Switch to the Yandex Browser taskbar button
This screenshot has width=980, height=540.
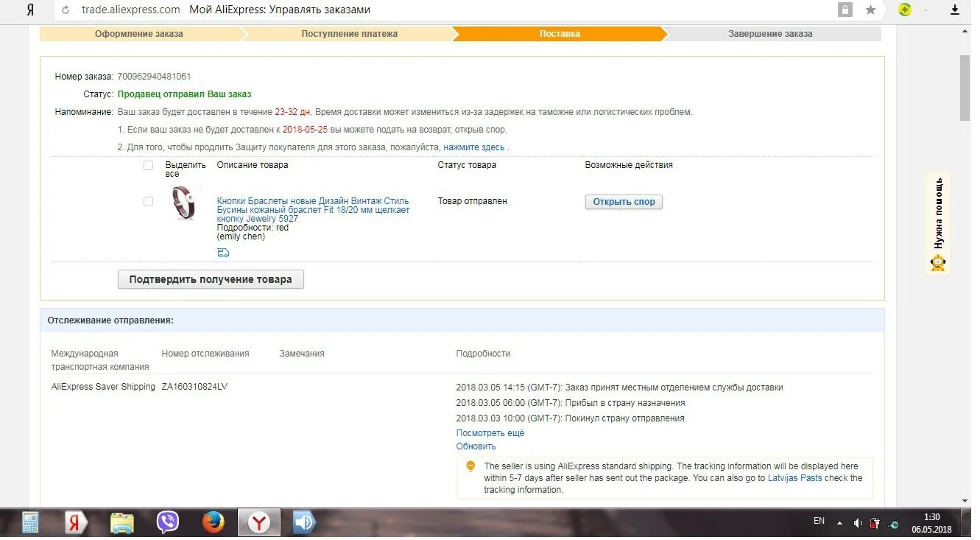(258, 523)
